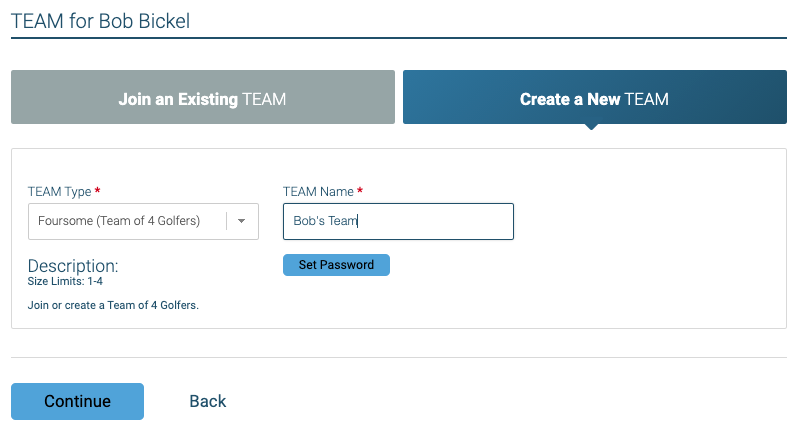Select the Create a New TEAM tab
This screenshot has height=432, width=803.
(x=594, y=97)
